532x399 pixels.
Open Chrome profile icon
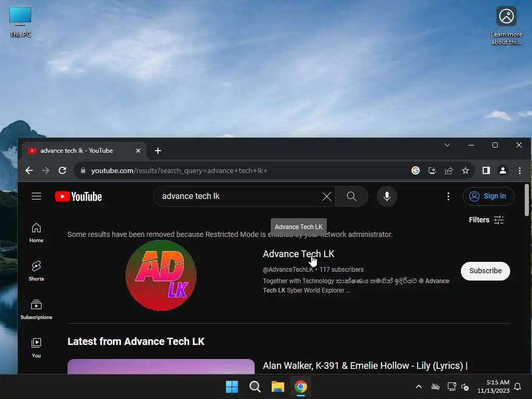tap(503, 170)
